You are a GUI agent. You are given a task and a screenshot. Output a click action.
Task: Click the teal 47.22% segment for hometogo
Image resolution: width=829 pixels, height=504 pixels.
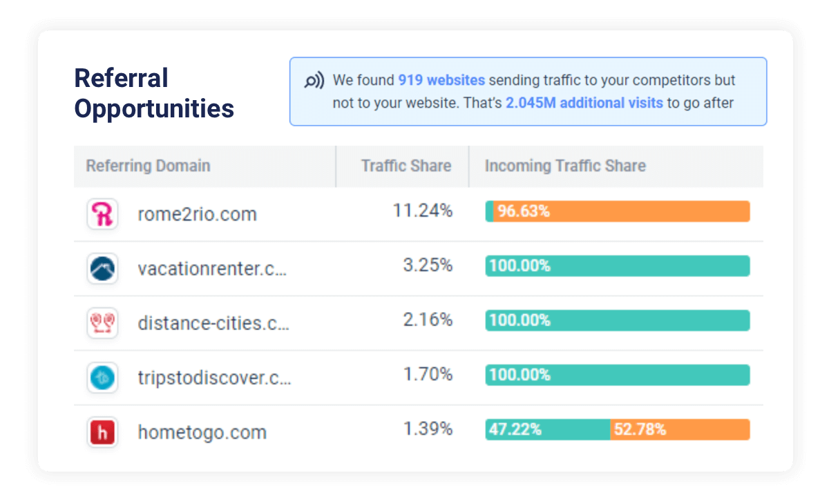[x=548, y=429]
